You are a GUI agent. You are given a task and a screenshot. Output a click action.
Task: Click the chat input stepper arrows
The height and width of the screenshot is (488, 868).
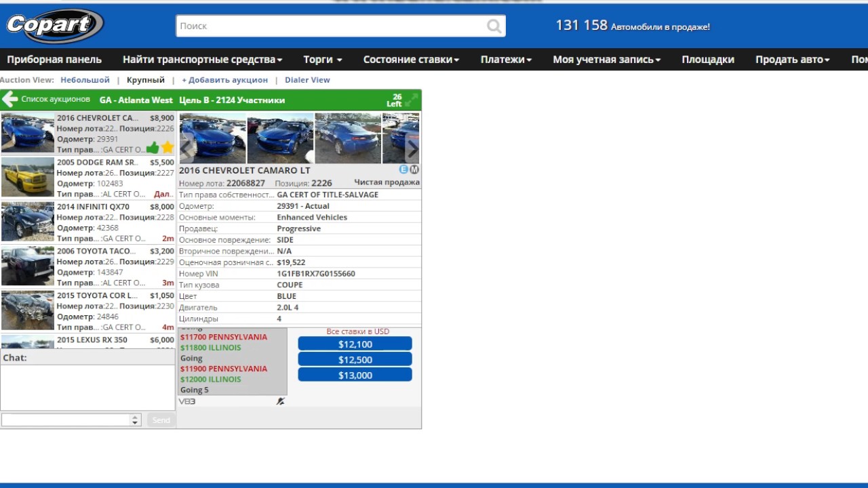(135, 420)
